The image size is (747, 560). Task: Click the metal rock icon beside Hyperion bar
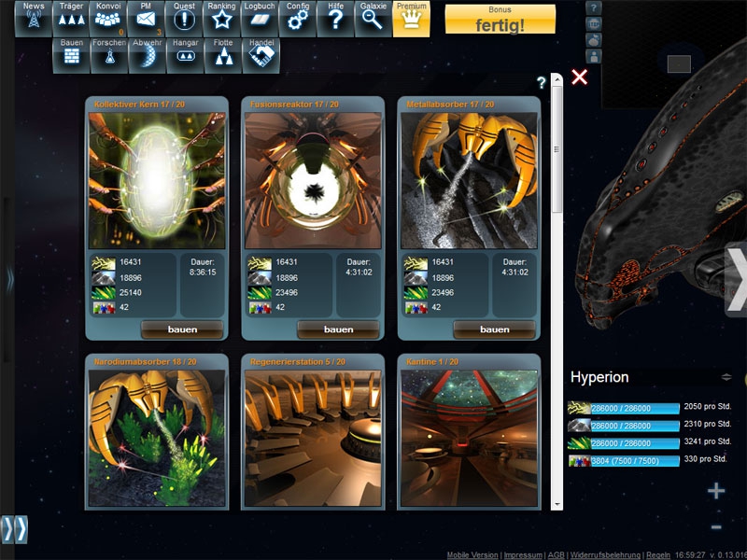click(x=579, y=426)
